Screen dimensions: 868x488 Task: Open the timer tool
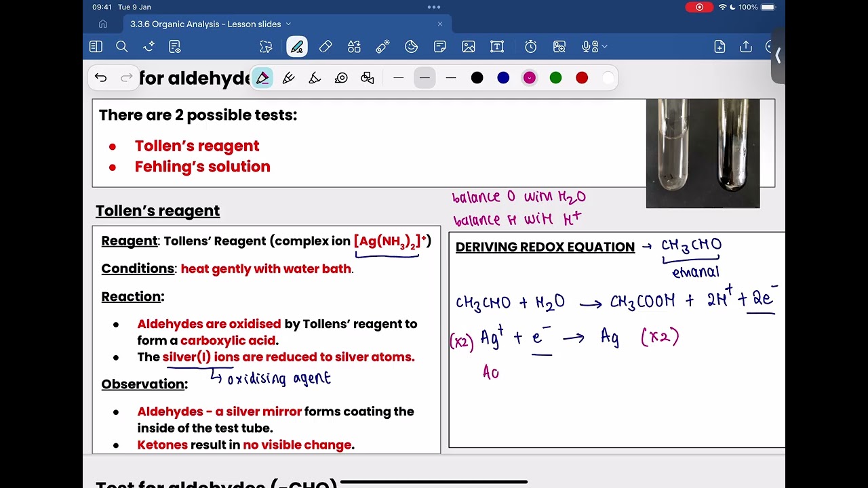pyautogui.click(x=531, y=47)
